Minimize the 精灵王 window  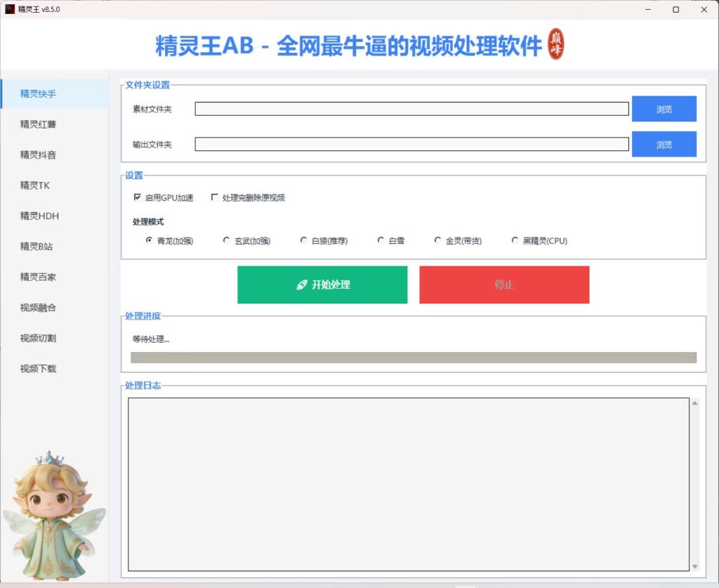(x=648, y=9)
